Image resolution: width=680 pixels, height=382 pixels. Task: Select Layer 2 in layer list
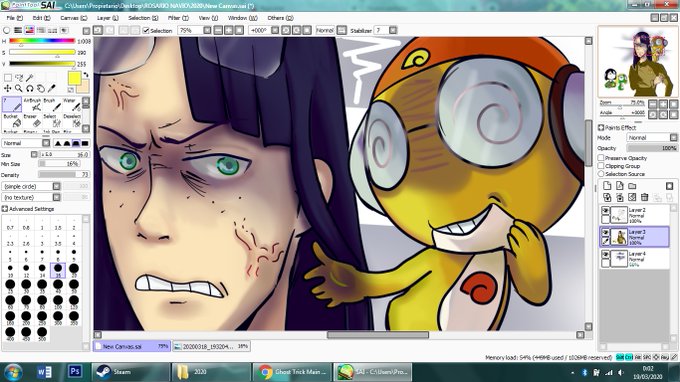click(635, 215)
